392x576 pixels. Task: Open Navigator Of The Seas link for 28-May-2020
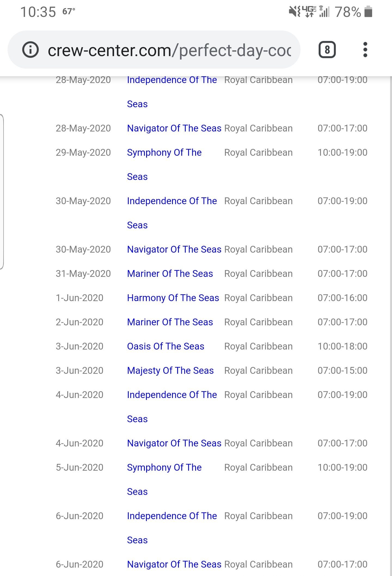[174, 128]
